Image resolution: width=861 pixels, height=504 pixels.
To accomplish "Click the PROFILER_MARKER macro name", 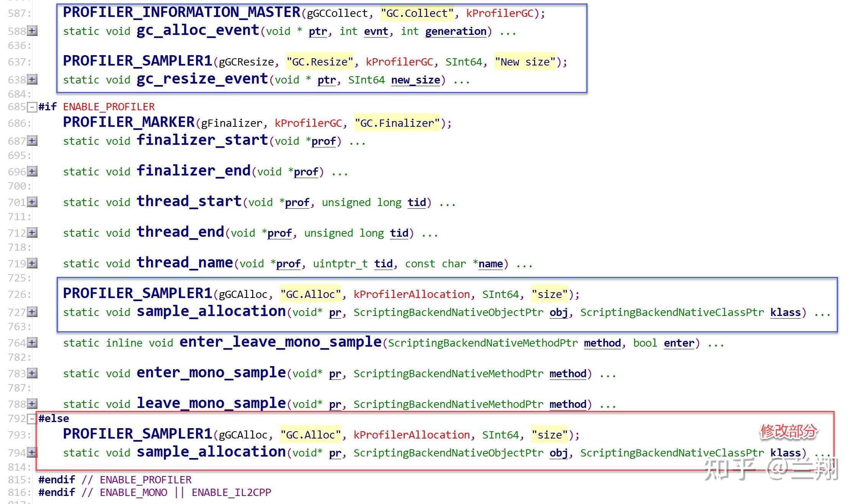I will [129, 122].
